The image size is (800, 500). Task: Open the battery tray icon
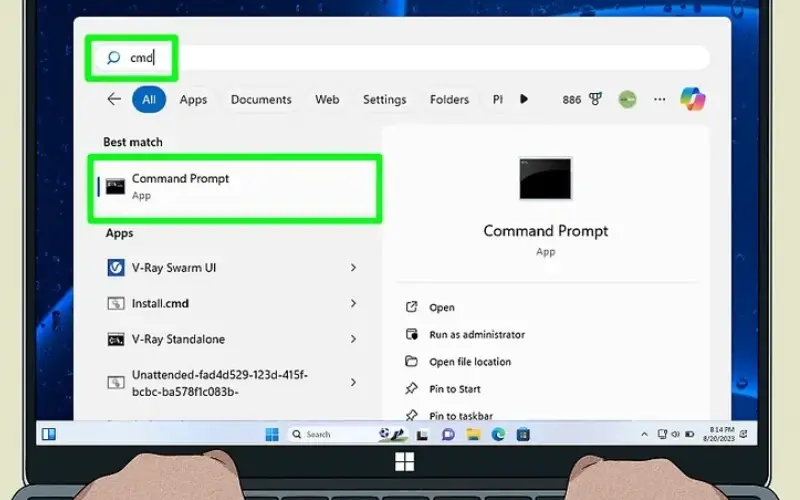point(689,434)
